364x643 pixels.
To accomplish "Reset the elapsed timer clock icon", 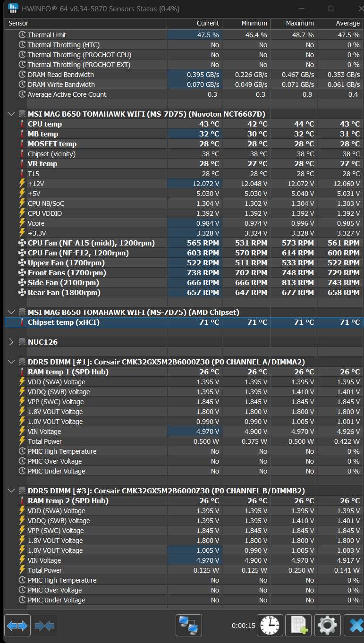I will pos(270,626).
